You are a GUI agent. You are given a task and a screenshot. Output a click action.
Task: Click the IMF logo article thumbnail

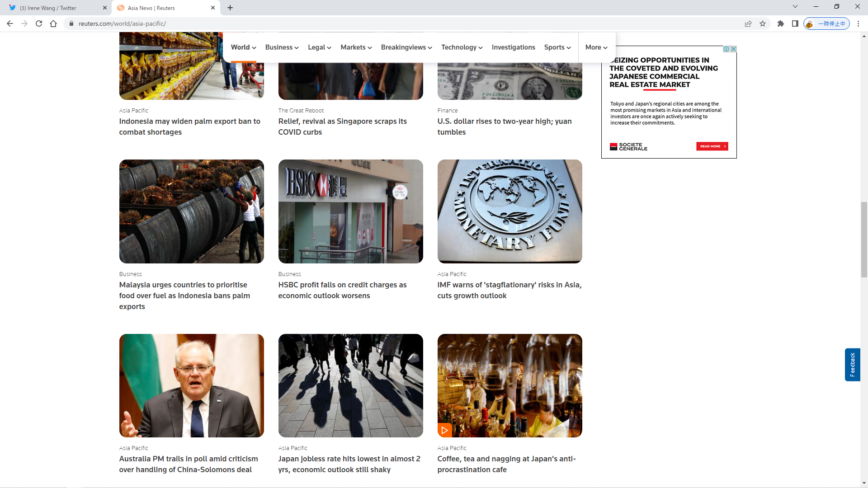click(x=509, y=211)
